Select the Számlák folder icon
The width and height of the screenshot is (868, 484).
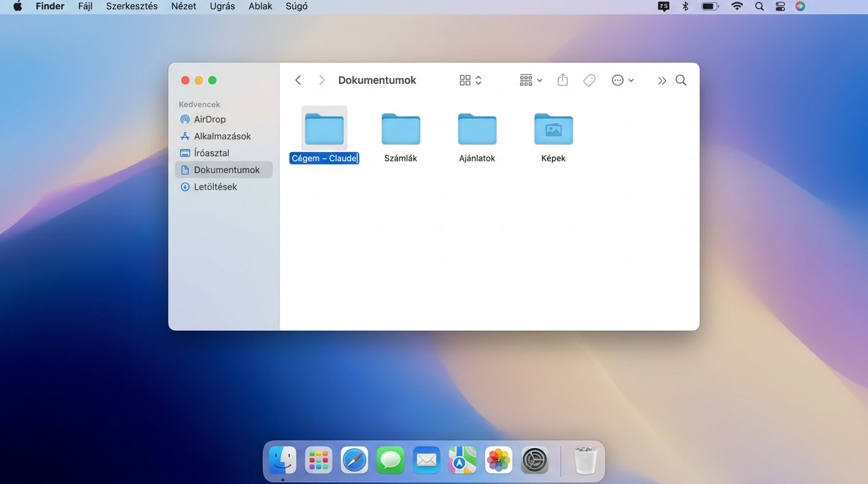(401, 129)
